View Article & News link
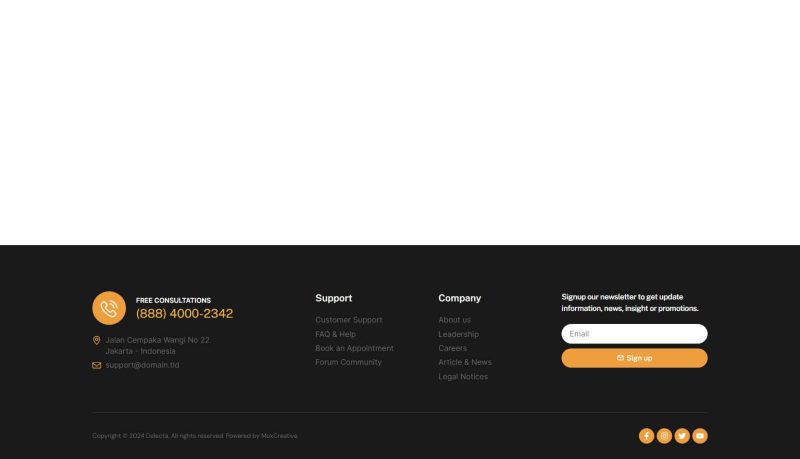 (464, 362)
